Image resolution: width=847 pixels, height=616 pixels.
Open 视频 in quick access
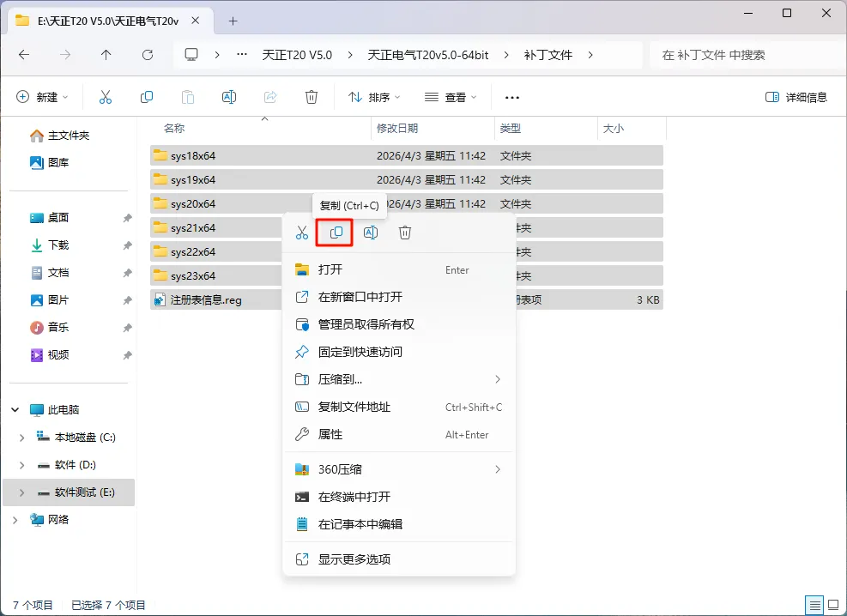(x=58, y=354)
